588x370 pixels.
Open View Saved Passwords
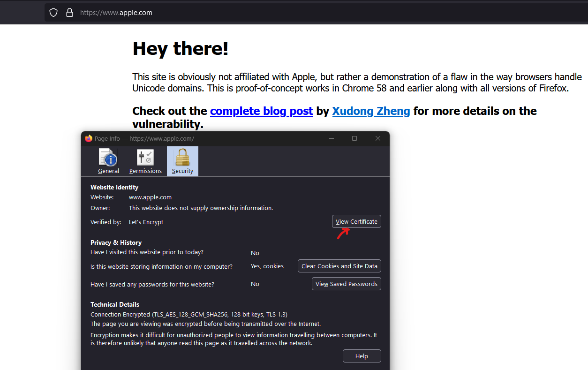[346, 284]
